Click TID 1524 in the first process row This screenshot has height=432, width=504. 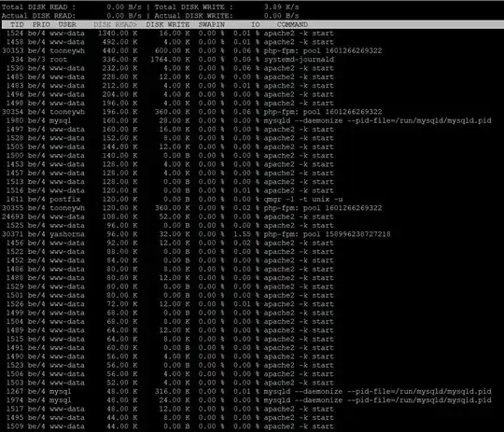coord(15,33)
